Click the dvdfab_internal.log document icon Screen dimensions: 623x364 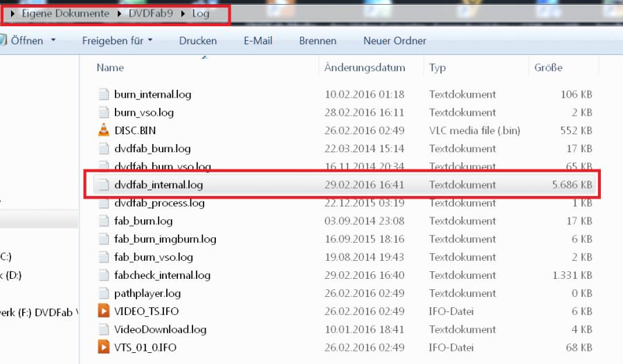point(104,185)
